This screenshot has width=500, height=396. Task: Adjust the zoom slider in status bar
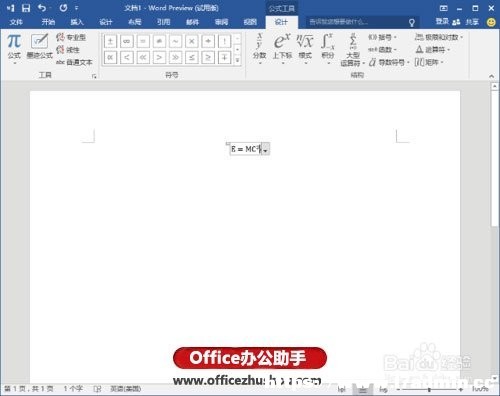(430, 389)
